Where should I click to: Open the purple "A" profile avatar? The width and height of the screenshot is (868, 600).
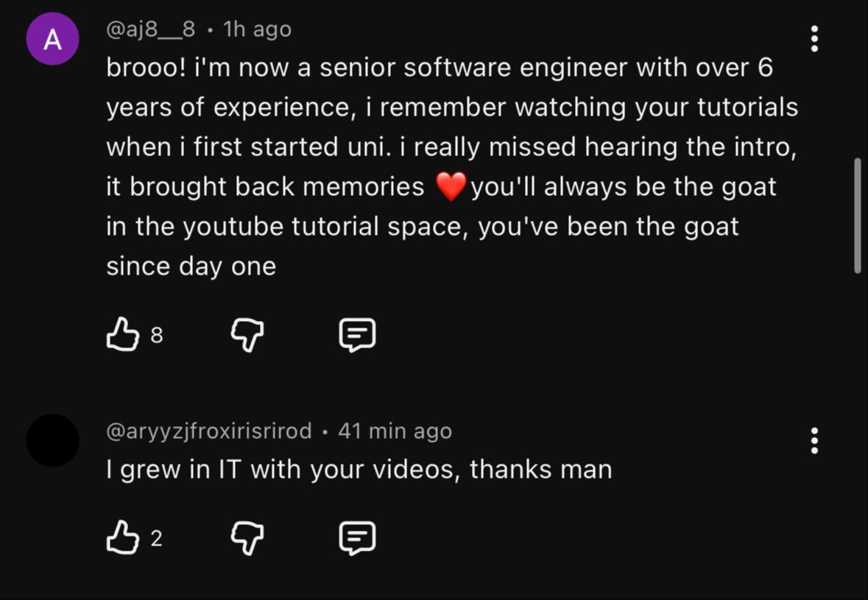[x=52, y=39]
